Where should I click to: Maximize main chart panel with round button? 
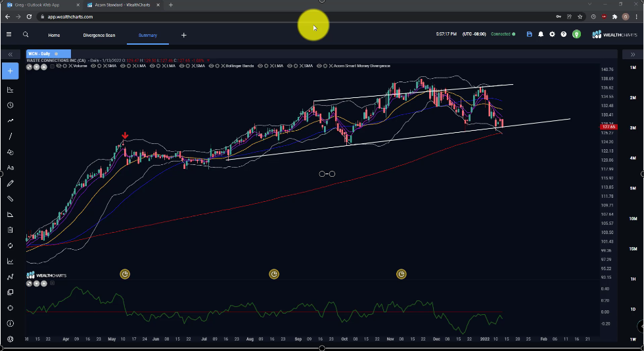(29, 66)
